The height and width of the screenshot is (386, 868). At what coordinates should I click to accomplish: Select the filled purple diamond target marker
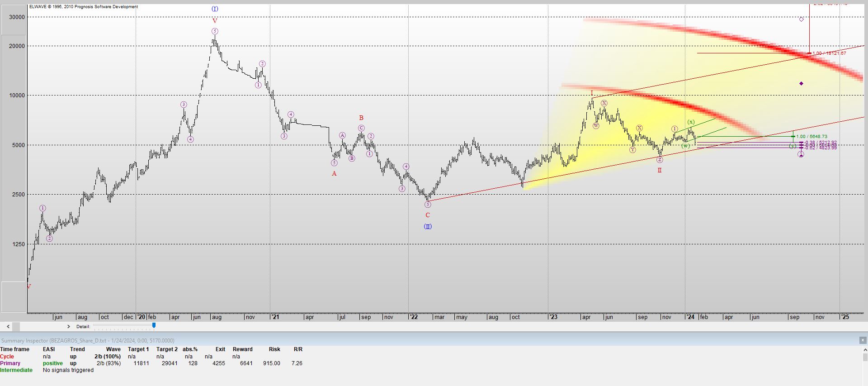pos(802,84)
